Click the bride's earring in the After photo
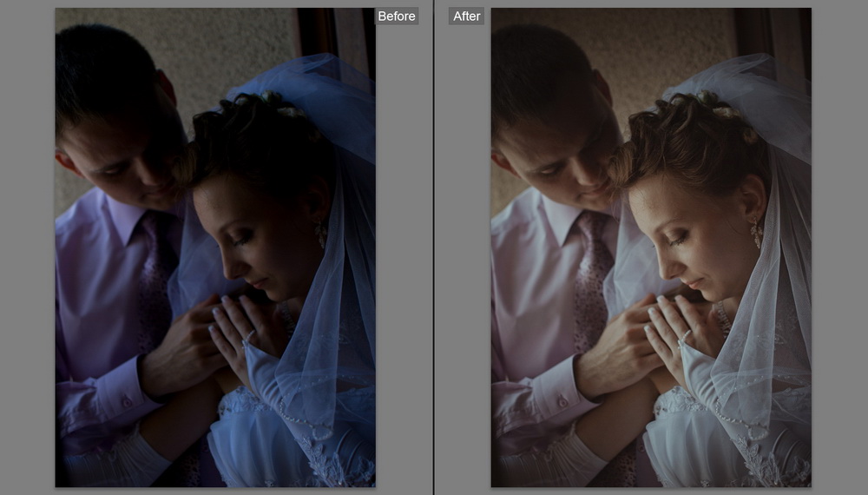This screenshot has height=495, width=868. coord(756,231)
